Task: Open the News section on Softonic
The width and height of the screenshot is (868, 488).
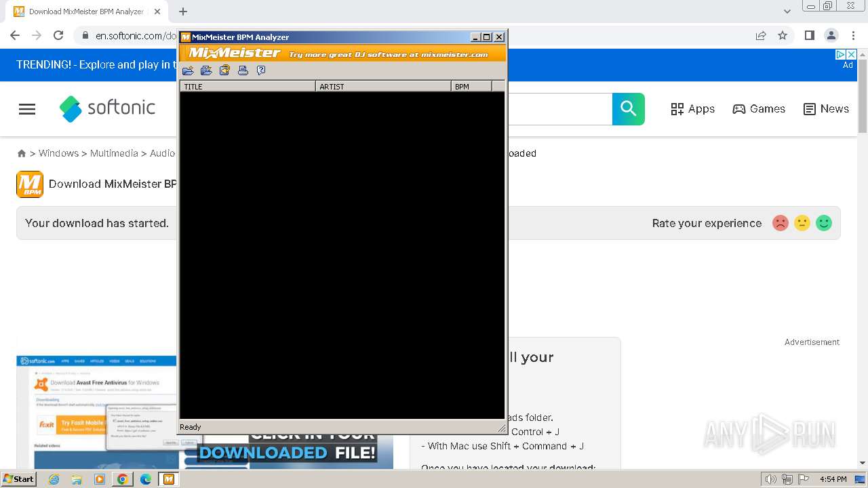Action: pyautogui.click(x=826, y=109)
